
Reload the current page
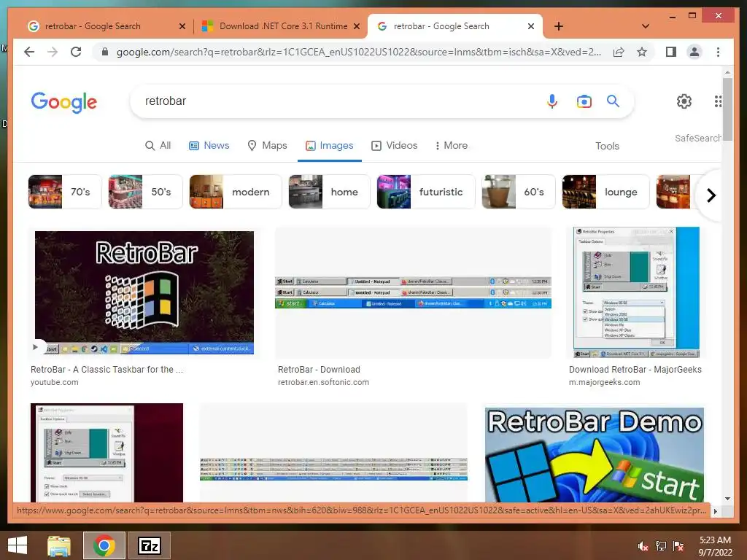[x=76, y=52]
